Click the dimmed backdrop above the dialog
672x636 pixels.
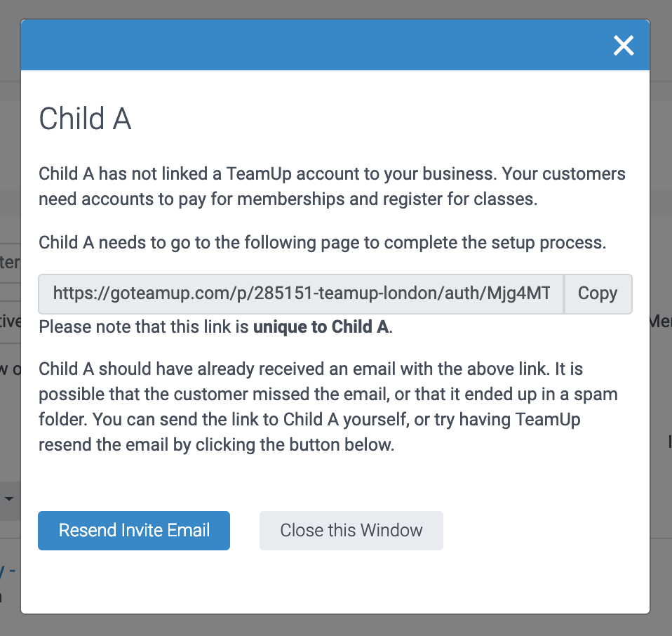click(336, 8)
